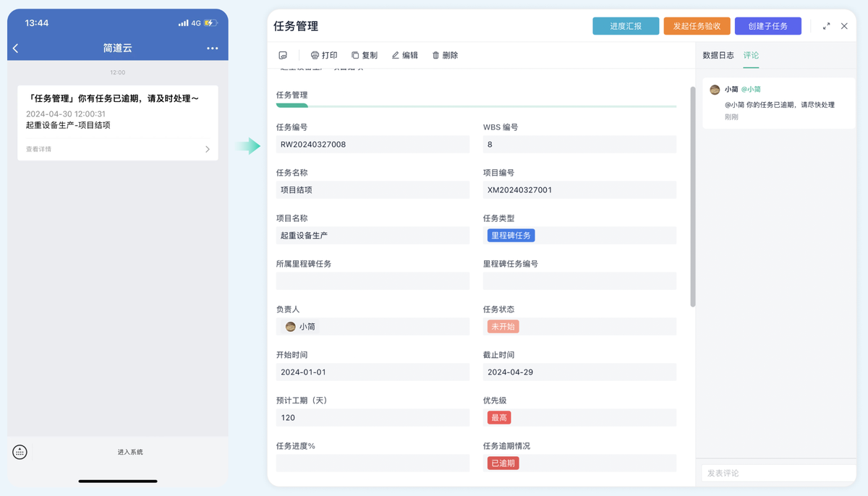
Task: Click the 创建子任务 button
Action: pyautogui.click(x=768, y=26)
